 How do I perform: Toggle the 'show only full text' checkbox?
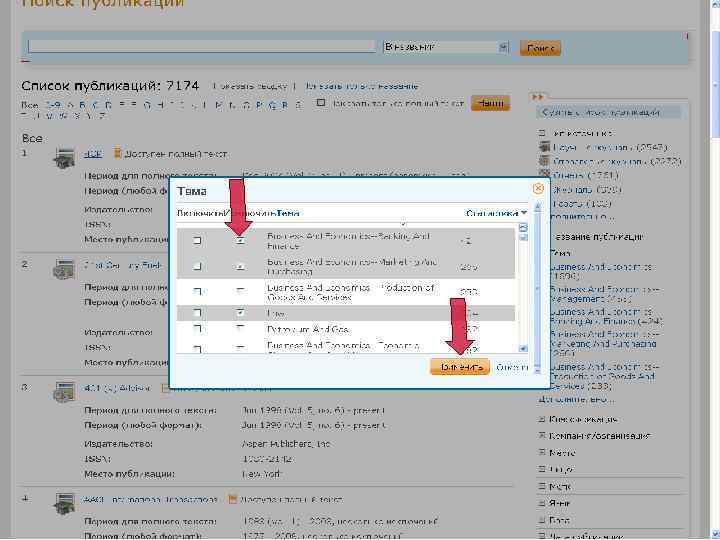(321, 103)
